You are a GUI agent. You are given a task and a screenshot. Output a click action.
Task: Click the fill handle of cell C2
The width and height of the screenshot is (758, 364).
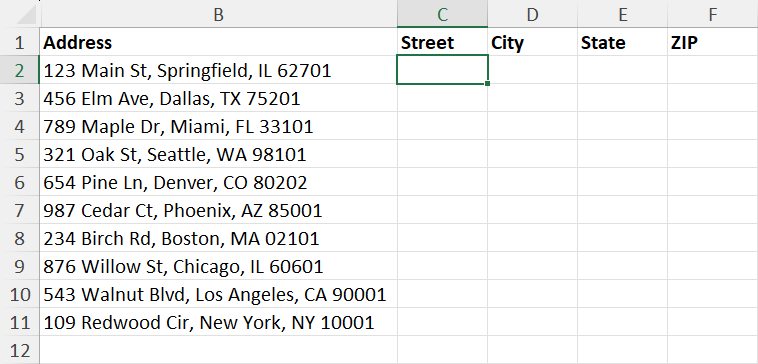[x=487, y=84]
